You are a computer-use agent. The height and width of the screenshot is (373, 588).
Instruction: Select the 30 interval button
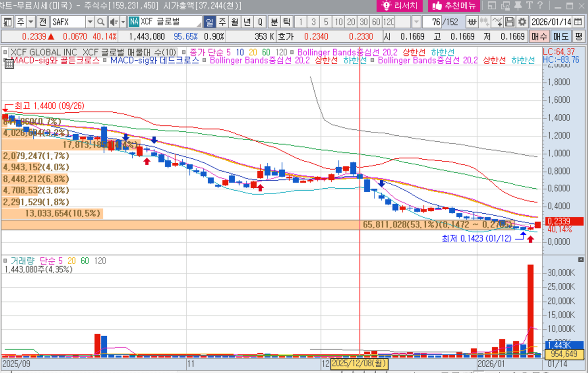pos(364,22)
